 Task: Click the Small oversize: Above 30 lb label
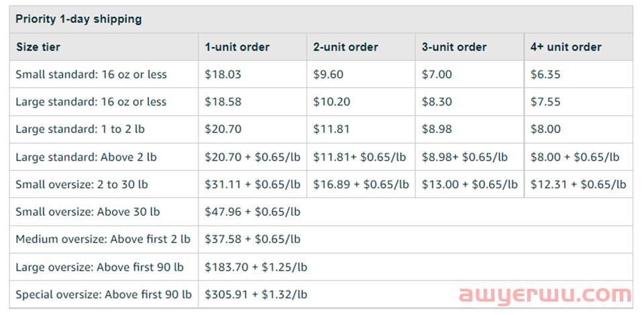point(88,212)
